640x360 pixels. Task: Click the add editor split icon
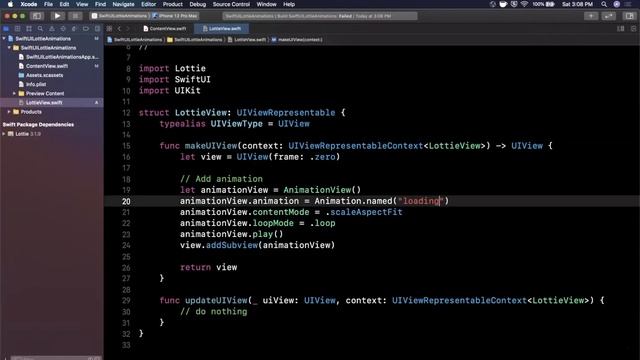click(633, 29)
